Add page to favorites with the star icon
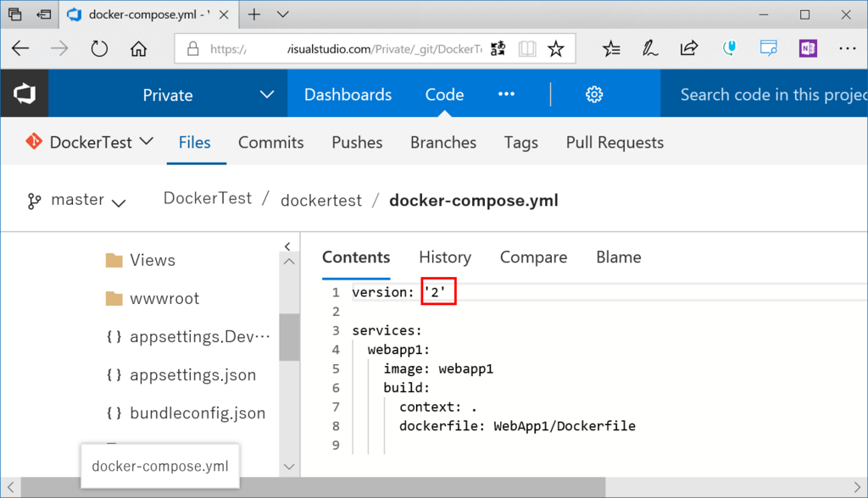This screenshot has width=868, height=498. [556, 48]
